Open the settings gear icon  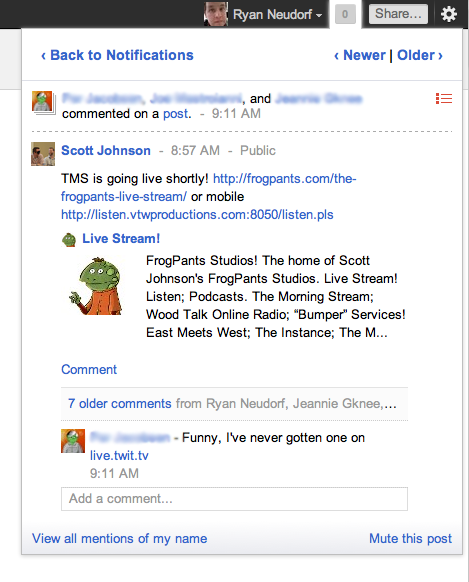click(449, 14)
